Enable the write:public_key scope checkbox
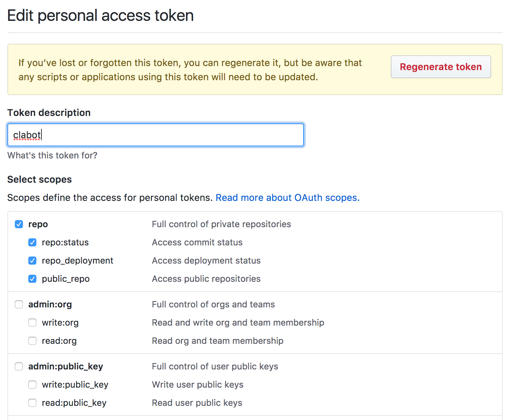Viewport: 508px width, 420px height. click(x=32, y=385)
